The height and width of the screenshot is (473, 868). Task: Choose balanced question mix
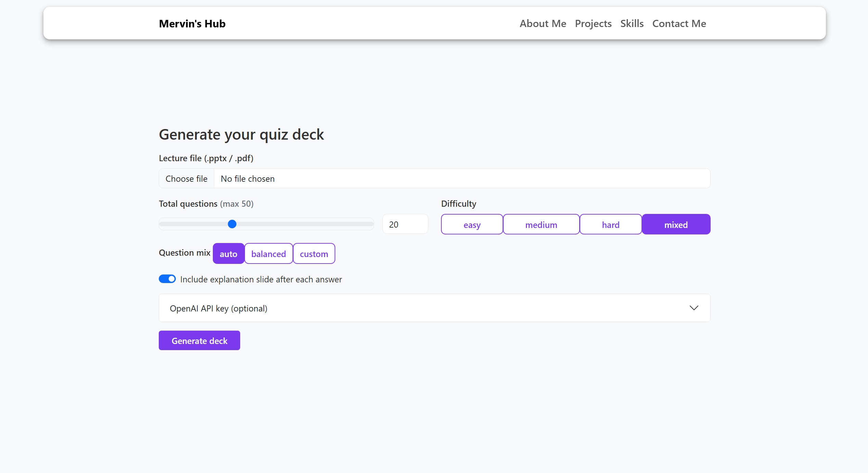[269, 254]
